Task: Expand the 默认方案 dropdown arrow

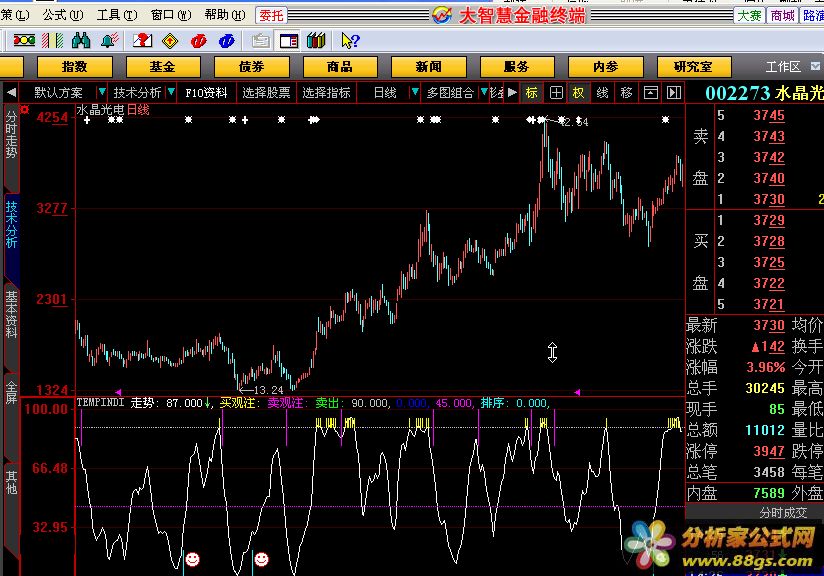Action: point(102,92)
